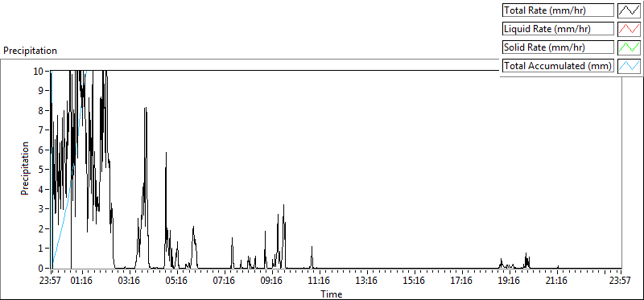Click the 10 value on the y-axis
The height and width of the screenshot is (300, 644).
point(38,71)
